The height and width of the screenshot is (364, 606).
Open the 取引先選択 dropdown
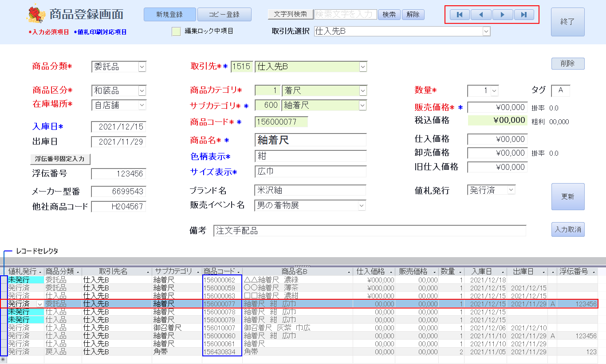[x=486, y=31]
